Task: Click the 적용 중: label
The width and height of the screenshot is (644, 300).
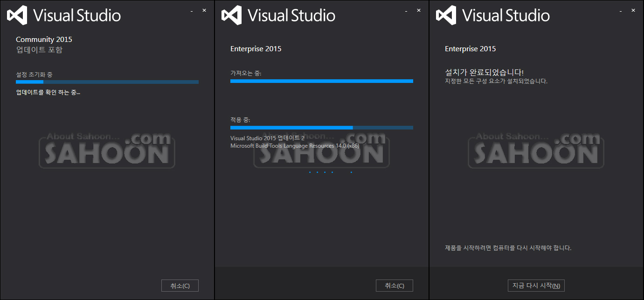Action: tap(240, 120)
